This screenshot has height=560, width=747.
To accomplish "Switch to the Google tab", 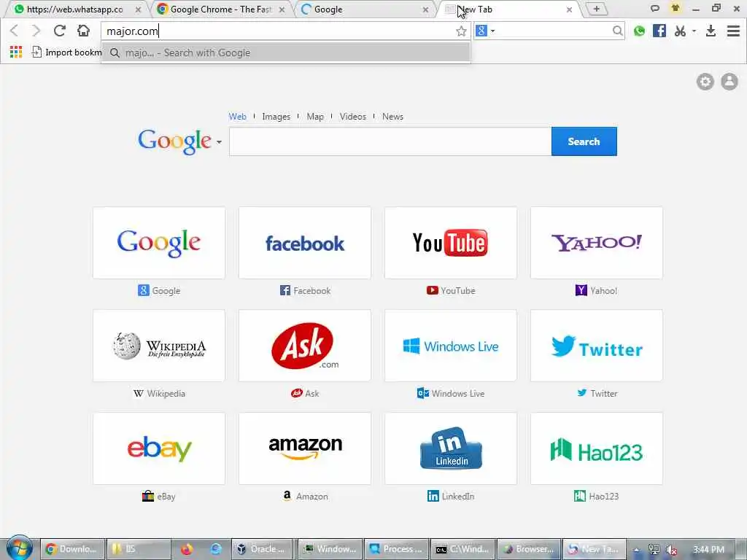I will click(x=365, y=9).
